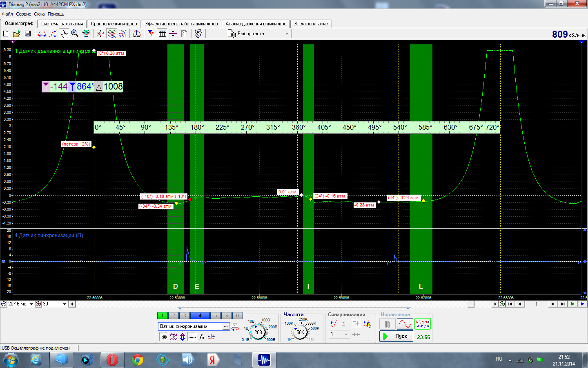Click the 20В voltage range knob
Screen dimensions: 588x368
pyautogui.click(x=258, y=332)
